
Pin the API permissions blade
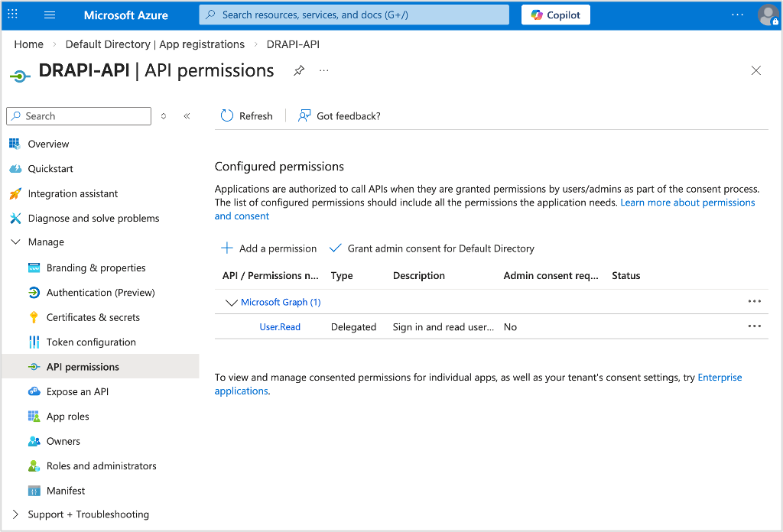298,70
